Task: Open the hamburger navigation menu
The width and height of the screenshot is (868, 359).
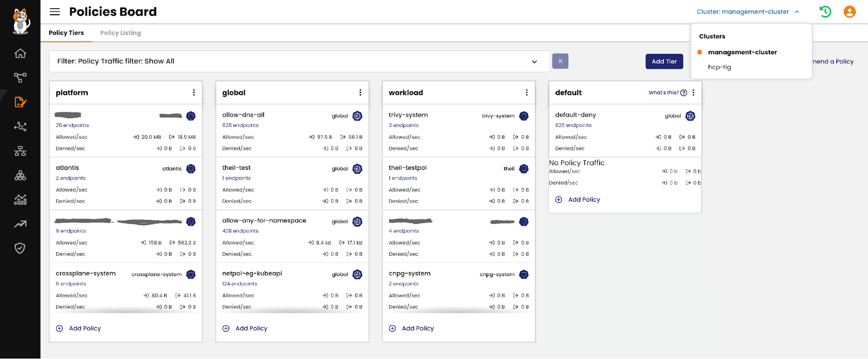Action: point(55,12)
